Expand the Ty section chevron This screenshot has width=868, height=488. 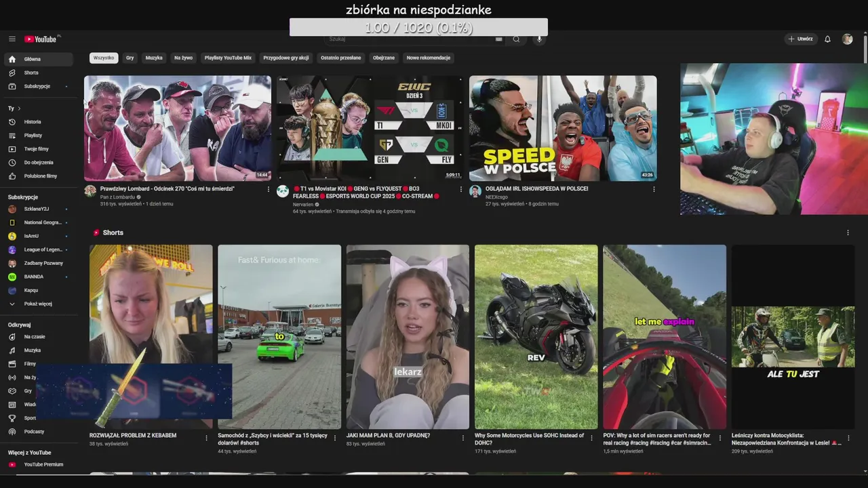tap(19, 108)
